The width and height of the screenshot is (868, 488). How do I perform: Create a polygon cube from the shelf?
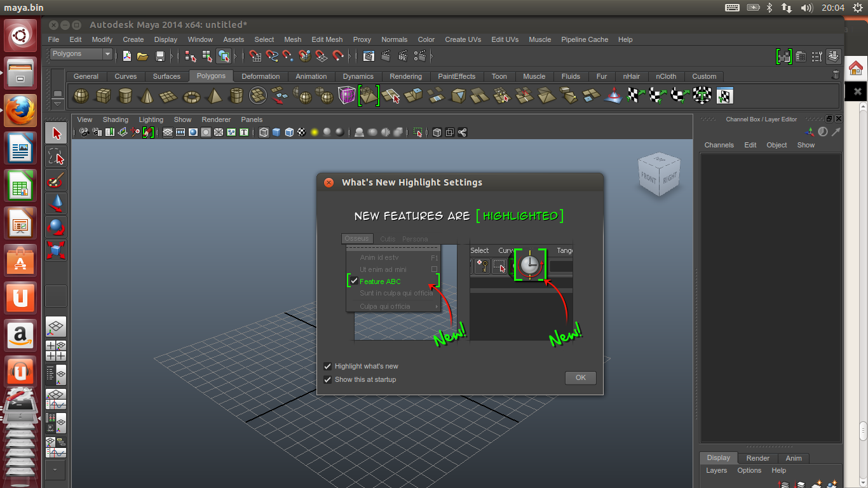(103, 96)
